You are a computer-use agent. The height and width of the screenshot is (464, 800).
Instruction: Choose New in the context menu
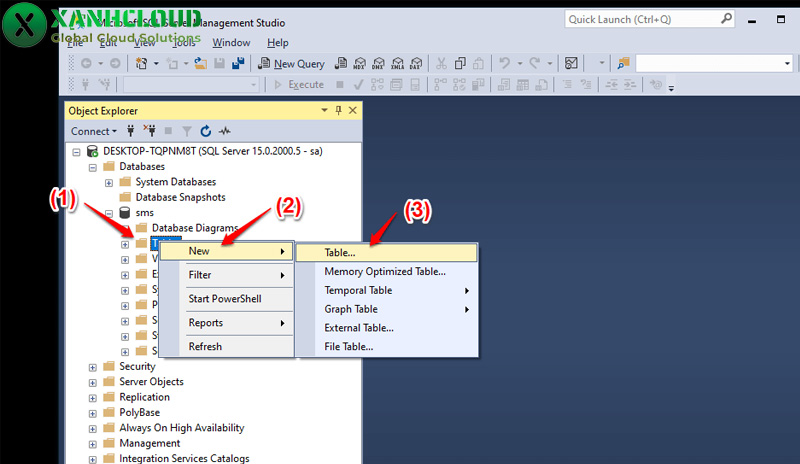pyautogui.click(x=227, y=251)
